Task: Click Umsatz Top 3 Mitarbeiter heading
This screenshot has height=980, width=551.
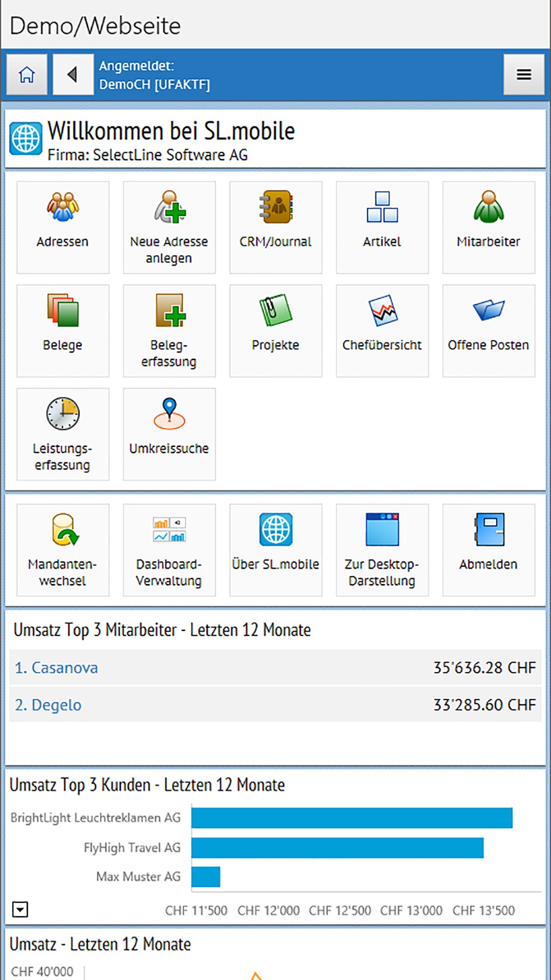Action: click(162, 630)
